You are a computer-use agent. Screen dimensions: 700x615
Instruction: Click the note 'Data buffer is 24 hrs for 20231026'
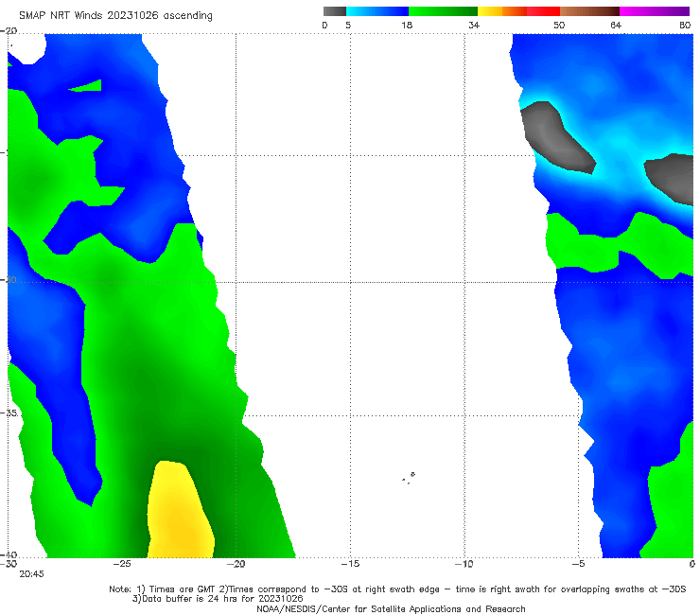[x=218, y=599]
